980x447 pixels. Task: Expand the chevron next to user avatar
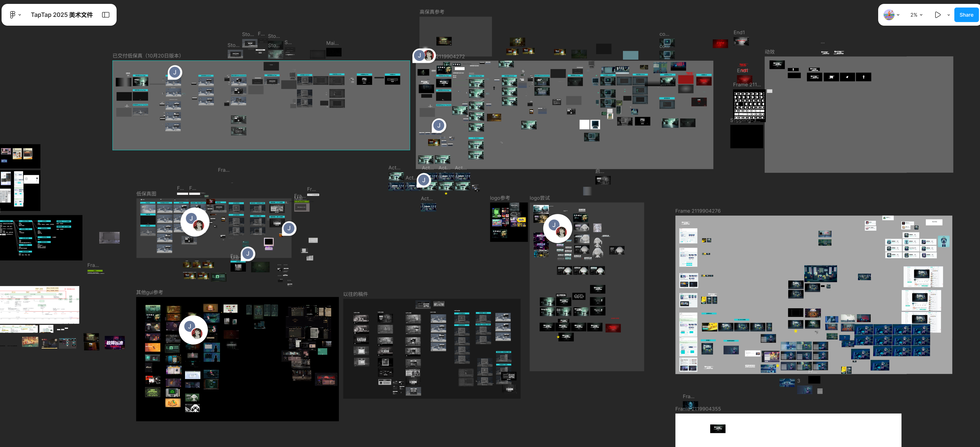click(x=898, y=15)
